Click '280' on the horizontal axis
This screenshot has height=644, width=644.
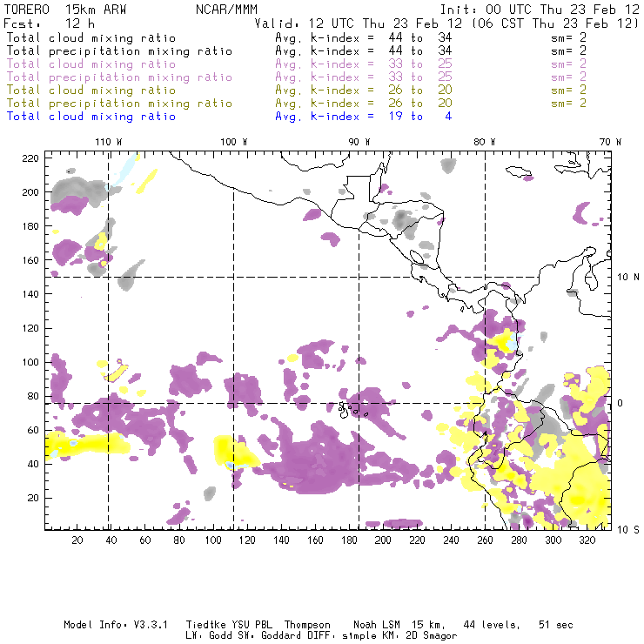[520, 540]
